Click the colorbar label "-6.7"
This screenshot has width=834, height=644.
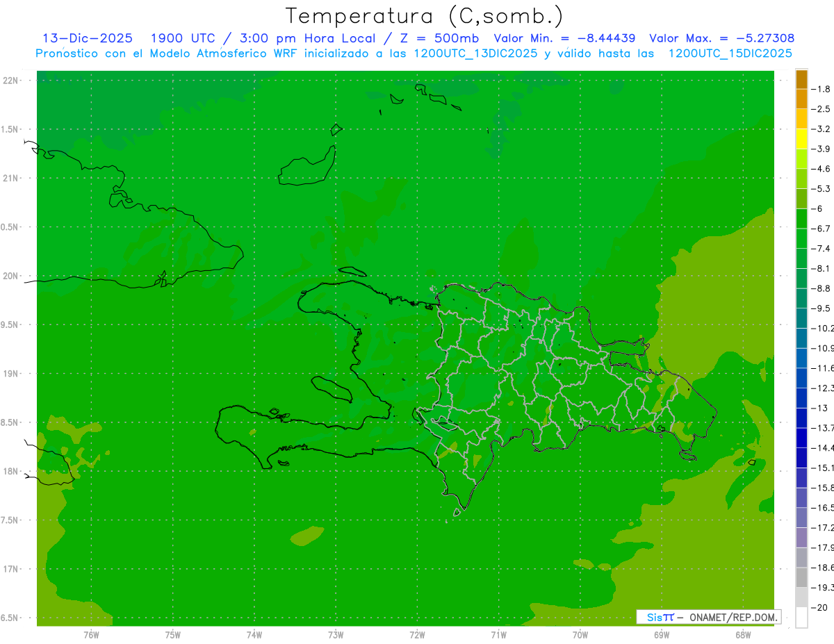(x=821, y=229)
